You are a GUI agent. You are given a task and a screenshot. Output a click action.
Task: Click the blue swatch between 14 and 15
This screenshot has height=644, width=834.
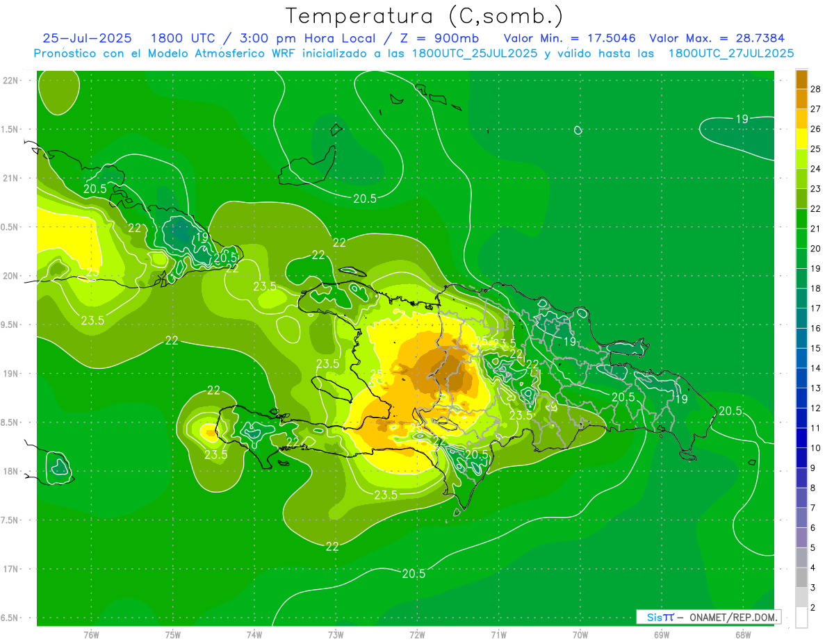801,358
